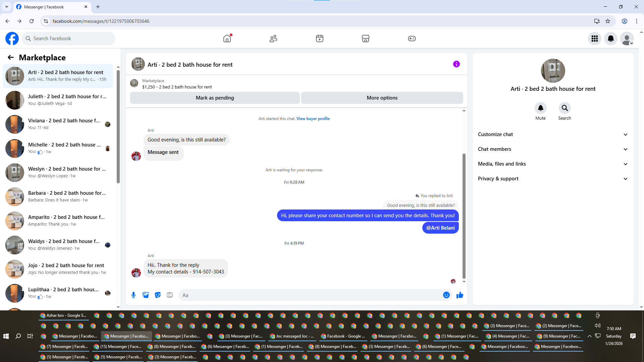
Task: Click the voice clip microphone icon
Action: (133, 295)
